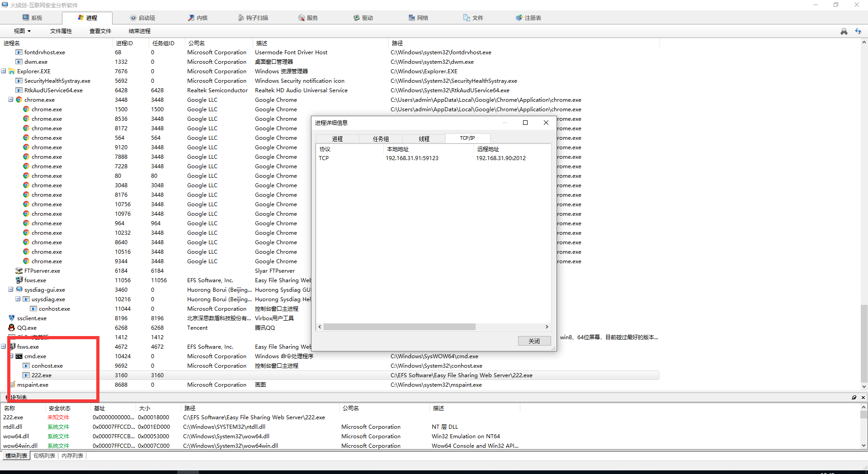
Task: Switch to the 网络 tab
Action: click(418, 18)
